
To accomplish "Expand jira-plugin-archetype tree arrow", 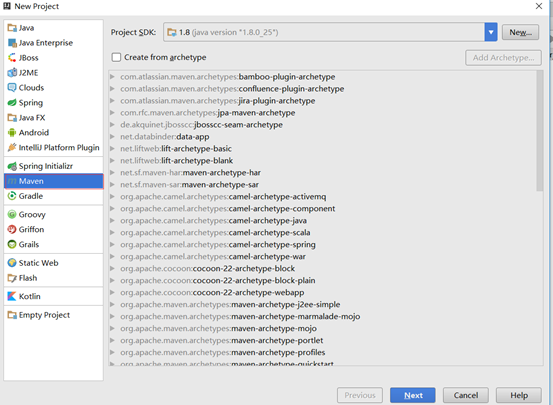I will click(112, 101).
